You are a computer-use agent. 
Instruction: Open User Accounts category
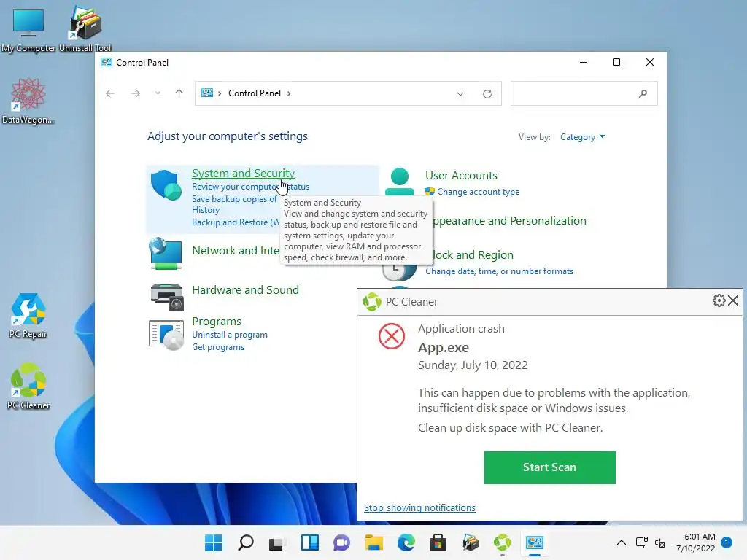(x=461, y=176)
